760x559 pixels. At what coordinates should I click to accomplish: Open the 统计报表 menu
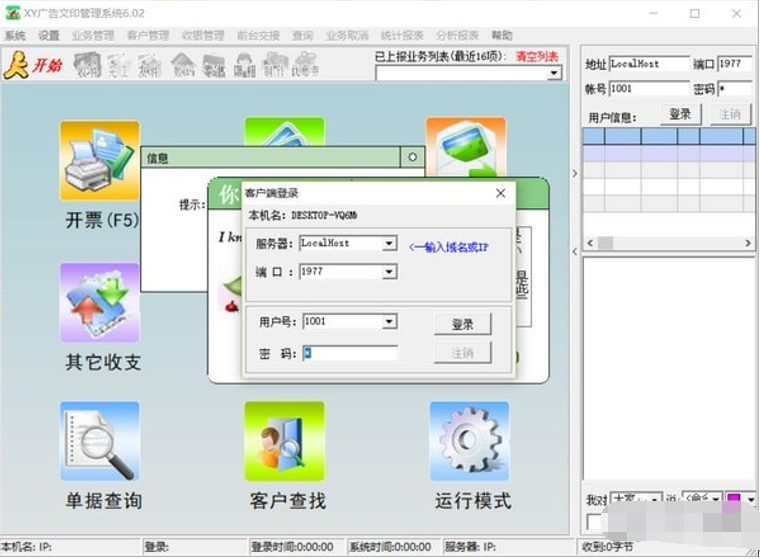coord(402,35)
